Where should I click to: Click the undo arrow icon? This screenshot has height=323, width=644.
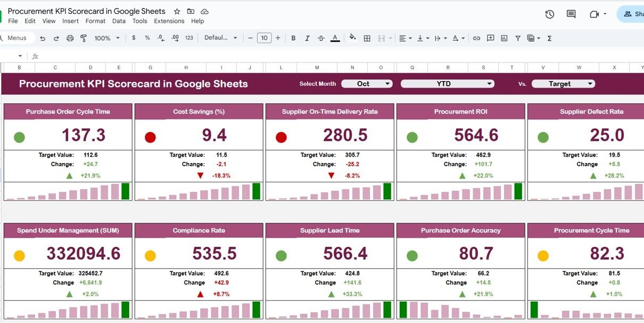click(x=43, y=38)
